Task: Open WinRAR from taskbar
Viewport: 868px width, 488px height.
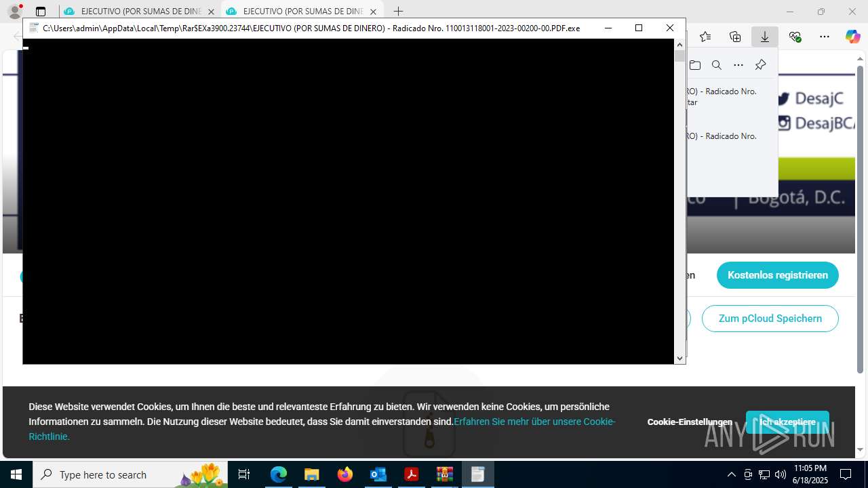Action: 444,474
